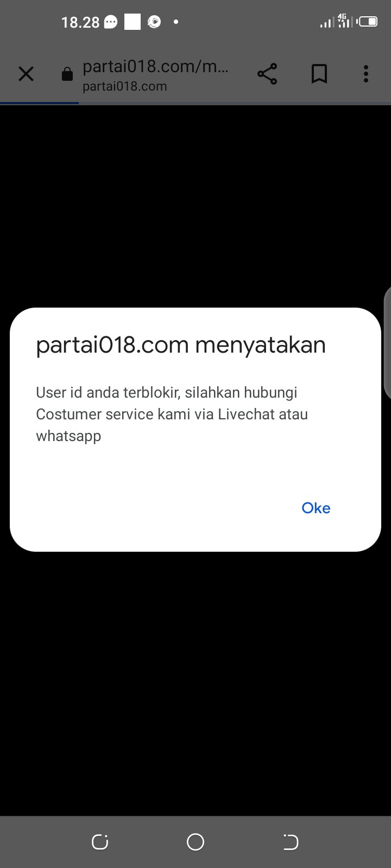Share the page using the share icon

click(267, 74)
